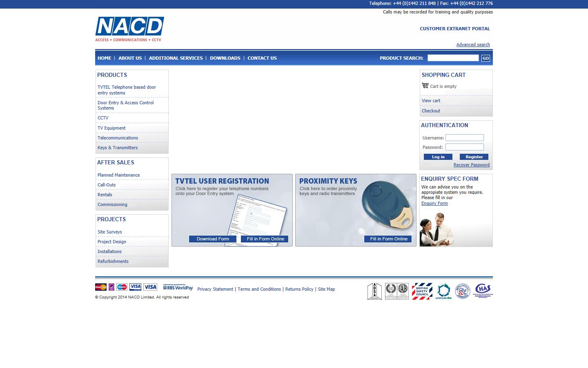The image size is (588, 368).
Task: Open the Enquiry Form link
Action: (x=434, y=203)
